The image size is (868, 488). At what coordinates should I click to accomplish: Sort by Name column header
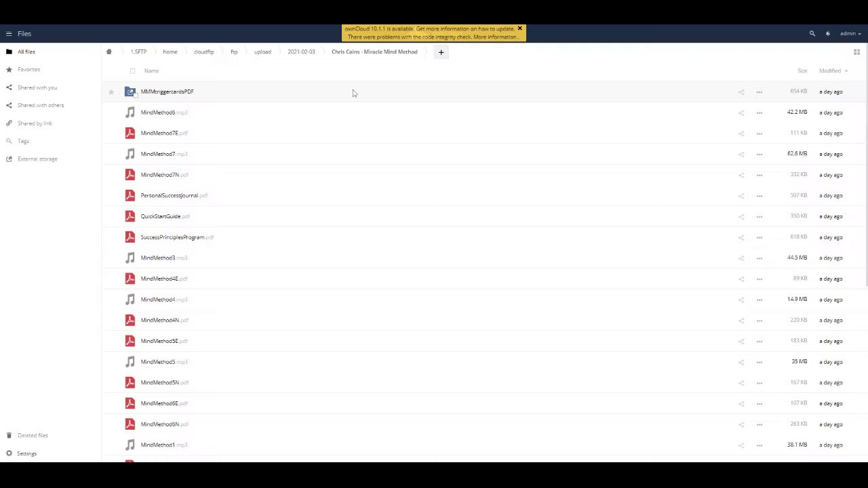pos(151,70)
